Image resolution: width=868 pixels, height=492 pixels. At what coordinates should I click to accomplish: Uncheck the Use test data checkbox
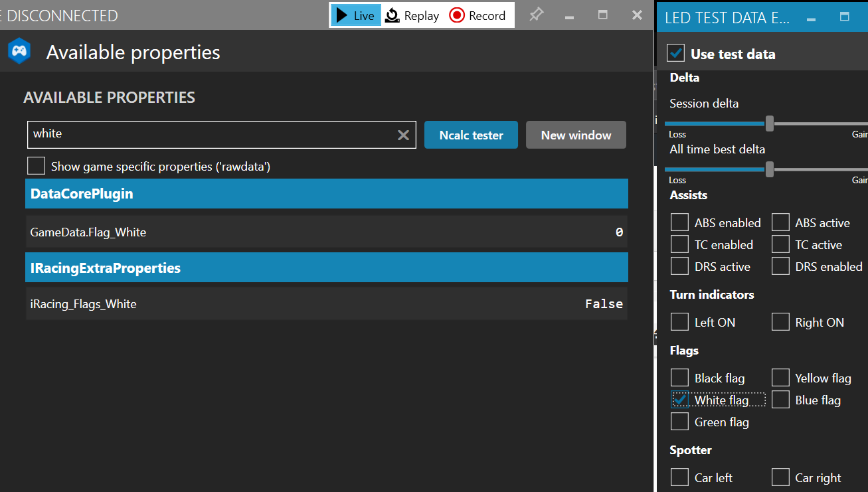point(676,53)
